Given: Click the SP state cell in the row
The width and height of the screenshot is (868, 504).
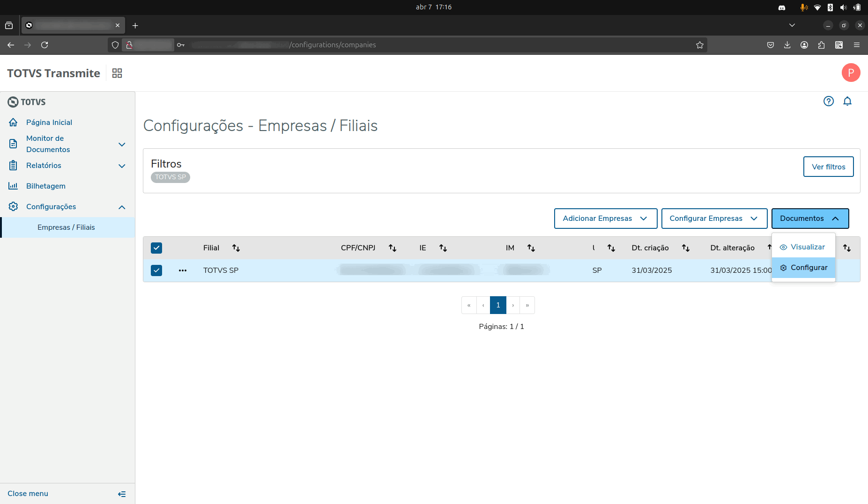Looking at the screenshot, I should pyautogui.click(x=597, y=270).
